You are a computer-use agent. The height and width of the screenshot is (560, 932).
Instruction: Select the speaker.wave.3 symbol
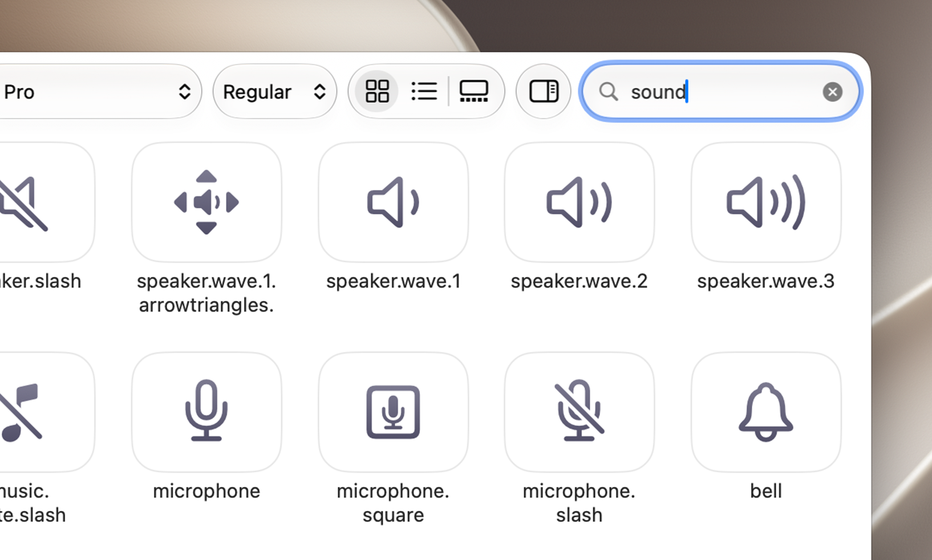click(x=765, y=202)
